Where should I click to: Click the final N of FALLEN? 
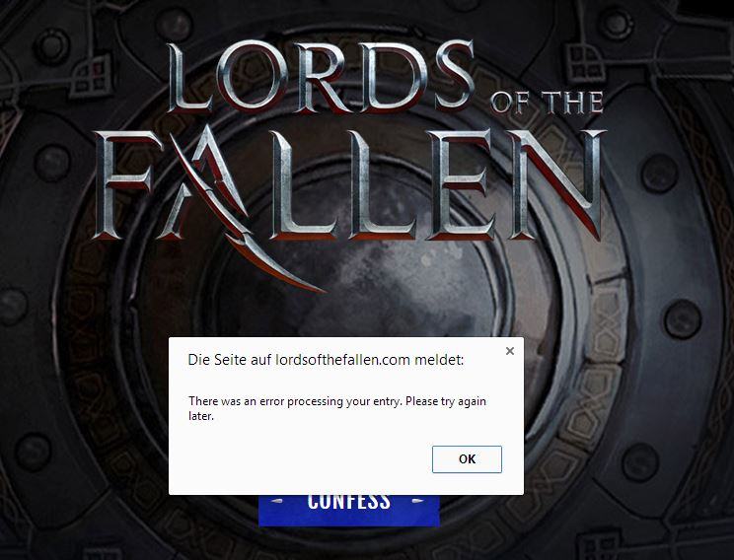(x=557, y=184)
